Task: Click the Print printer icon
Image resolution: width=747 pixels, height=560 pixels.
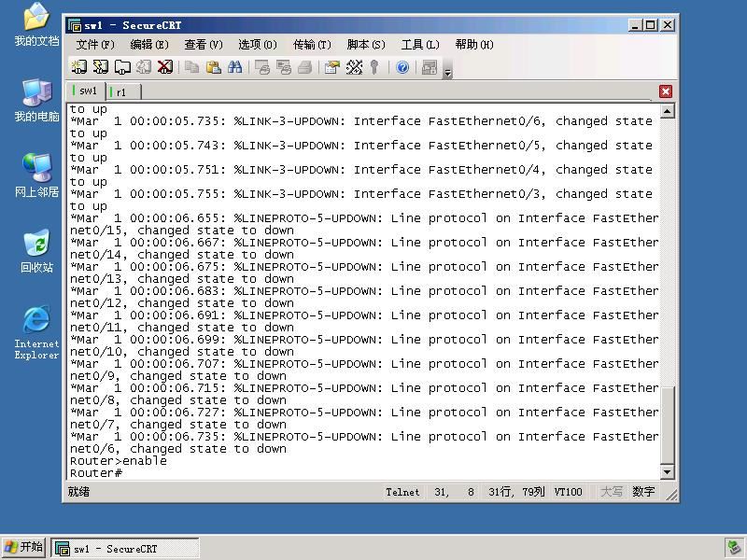Action: (305, 67)
